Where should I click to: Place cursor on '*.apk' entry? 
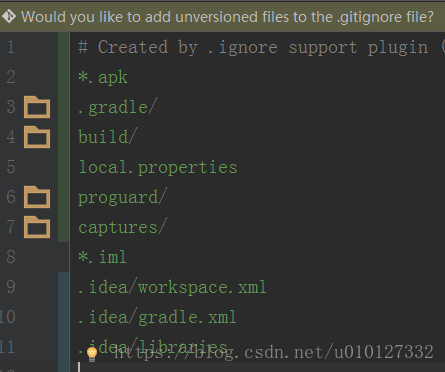coord(103,77)
